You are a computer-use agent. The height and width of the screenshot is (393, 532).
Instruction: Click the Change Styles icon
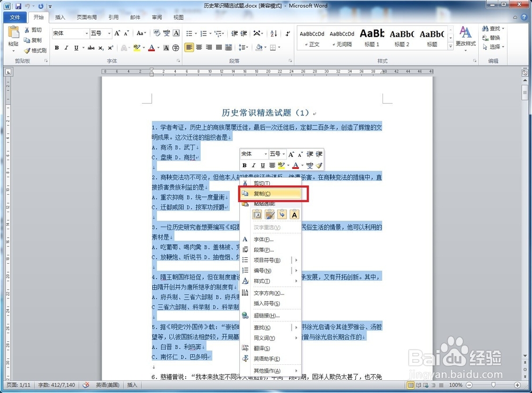465,32
